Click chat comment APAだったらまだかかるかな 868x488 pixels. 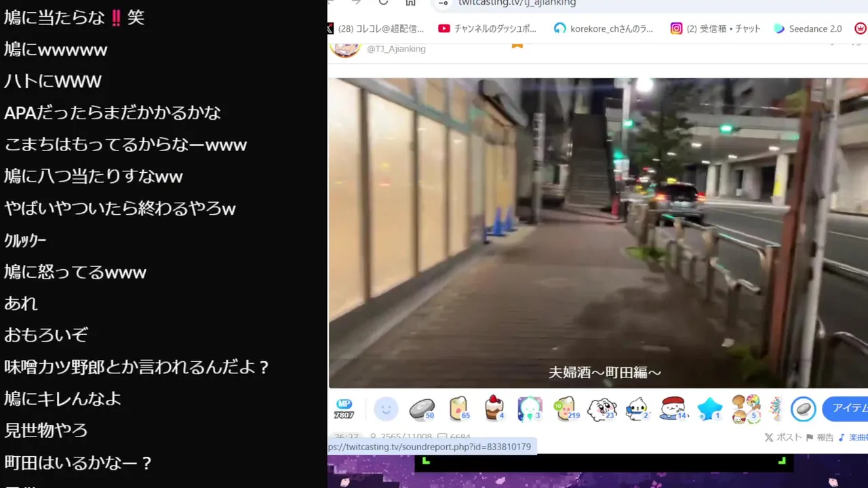pyautogui.click(x=113, y=113)
